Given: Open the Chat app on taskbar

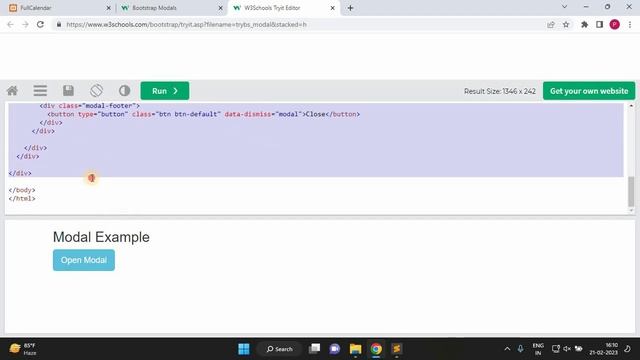Looking at the screenshot, I should (335, 349).
